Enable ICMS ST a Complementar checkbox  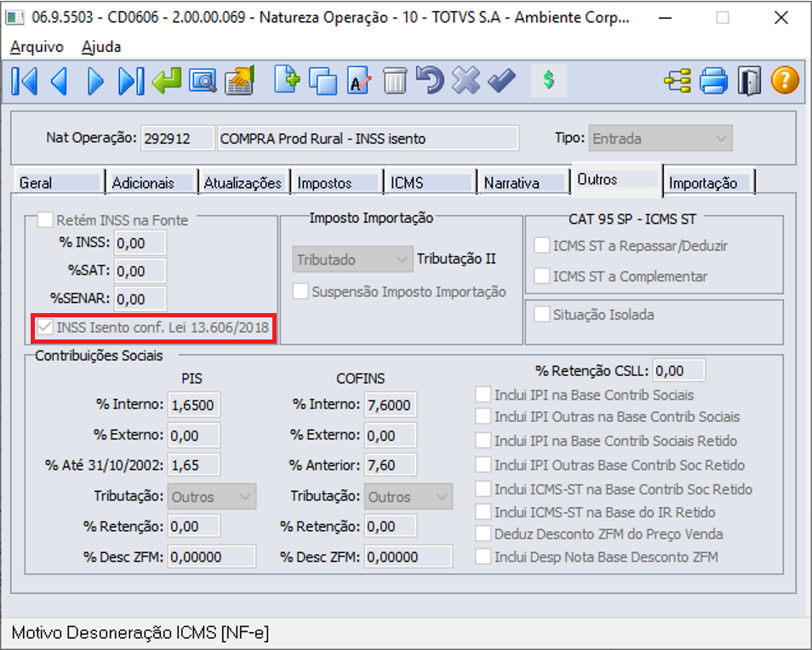[x=541, y=276]
